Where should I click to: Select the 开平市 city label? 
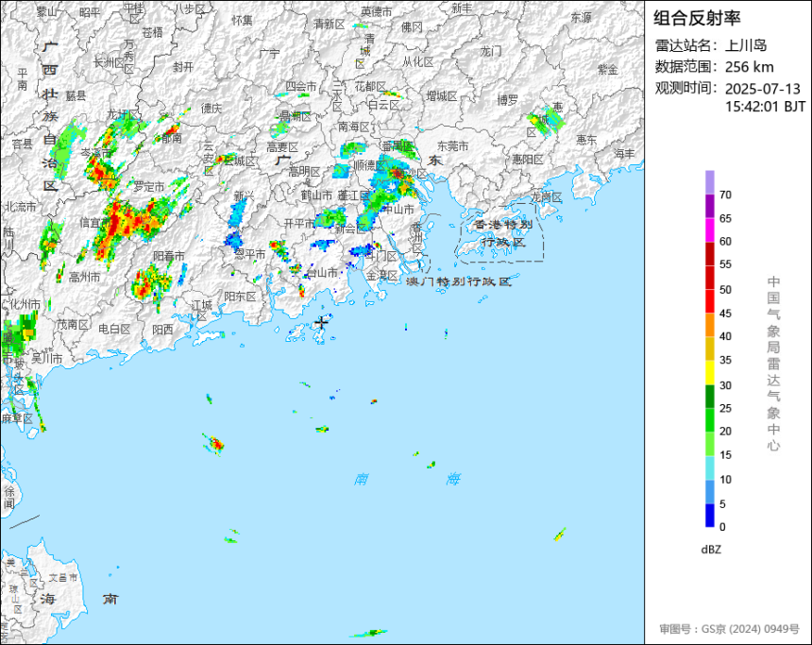coord(300,223)
